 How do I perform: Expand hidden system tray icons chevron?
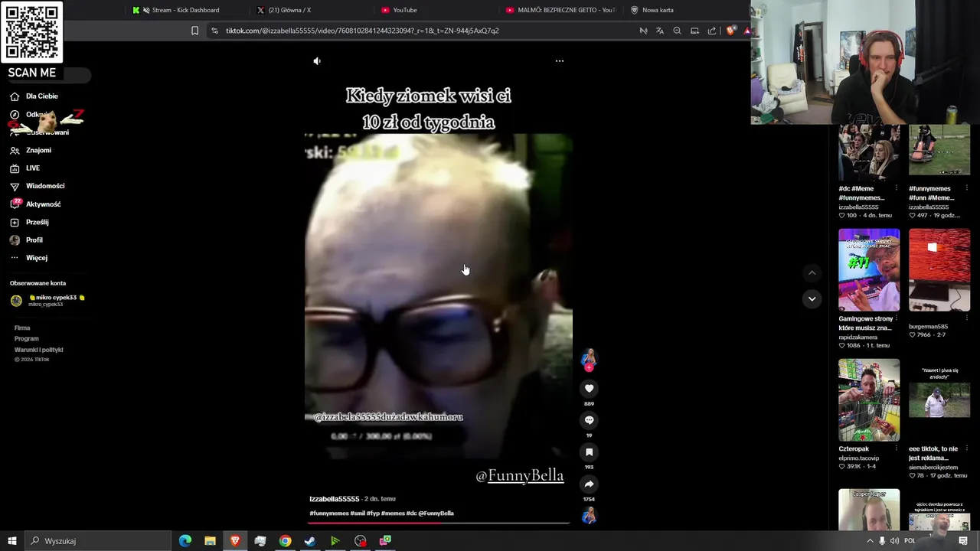coord(870,541)
